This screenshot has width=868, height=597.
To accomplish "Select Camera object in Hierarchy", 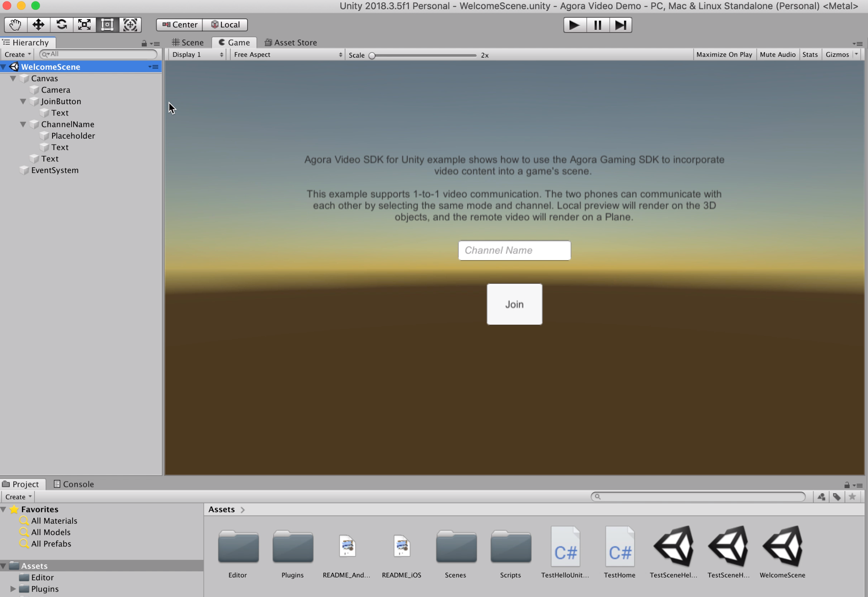I will tap(56, 90).
